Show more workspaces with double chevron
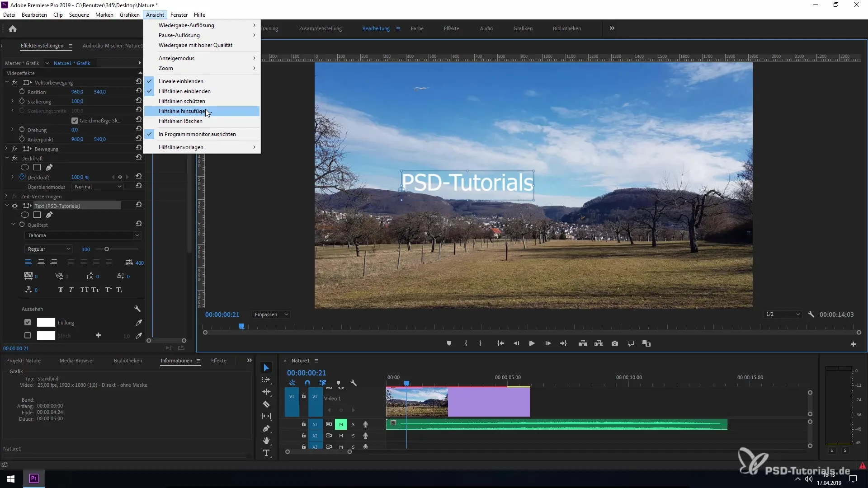This screenshot has width=868, height=488. click(x=612, y=28)
